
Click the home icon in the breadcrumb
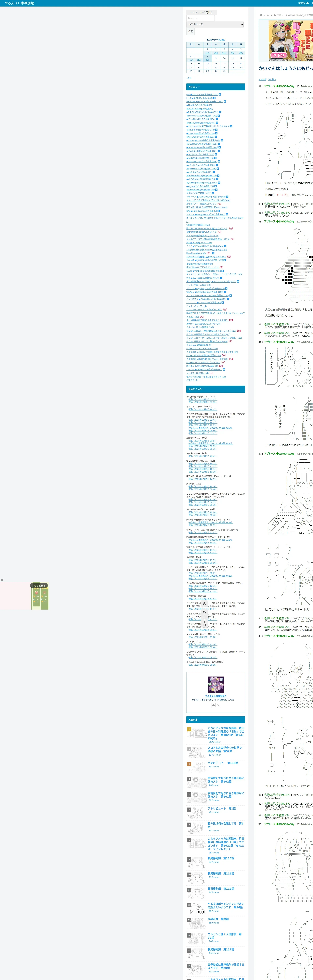tap(261, 15)
